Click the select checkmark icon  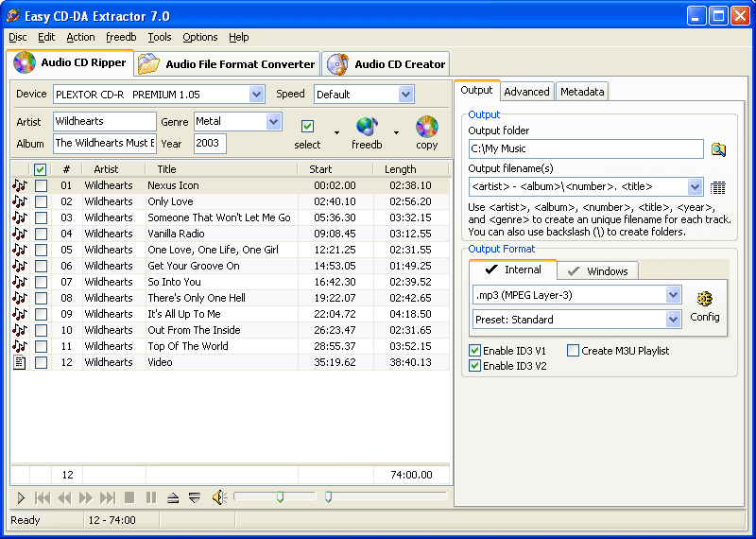(307, 127)
